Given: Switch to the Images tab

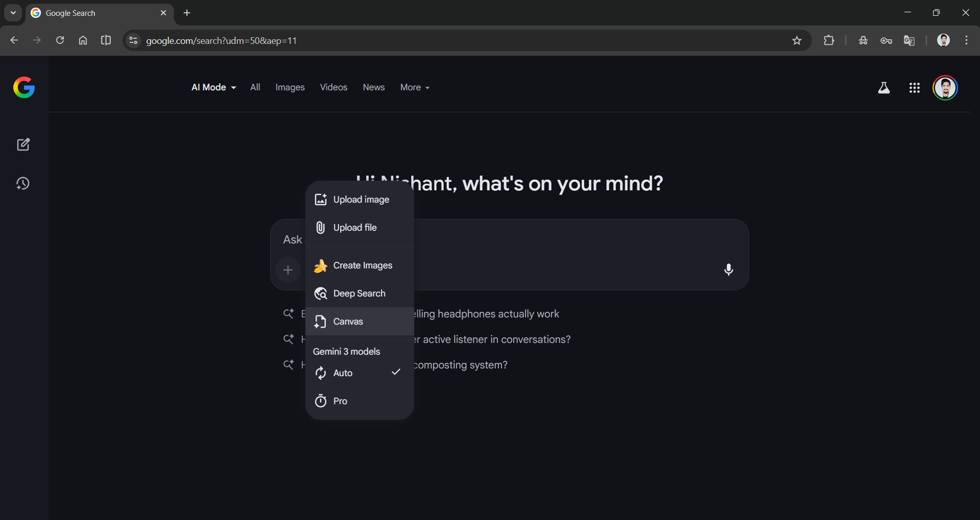Looking at the screenshot, I should [290, 87].
